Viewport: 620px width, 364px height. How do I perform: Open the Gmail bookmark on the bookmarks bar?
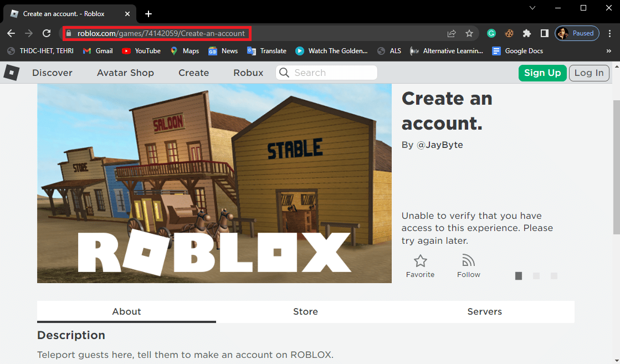98,50
